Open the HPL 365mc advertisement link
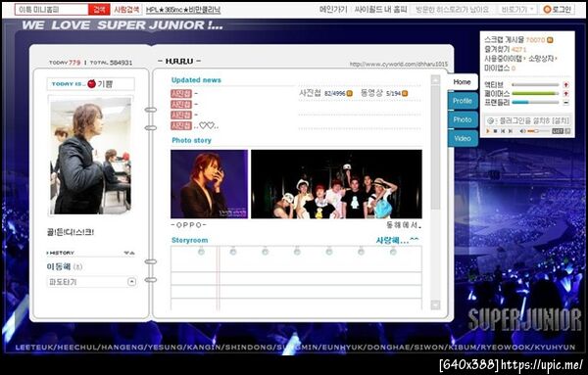 (183, 10)
